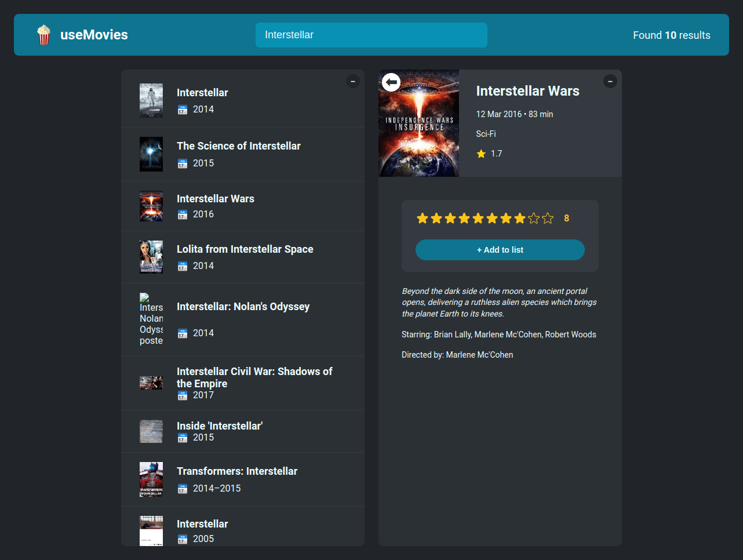Click the Transformers: Interstellar poster thumbnail
The height and width of the screenshot is (560, 743).
(x=151, y=479)
